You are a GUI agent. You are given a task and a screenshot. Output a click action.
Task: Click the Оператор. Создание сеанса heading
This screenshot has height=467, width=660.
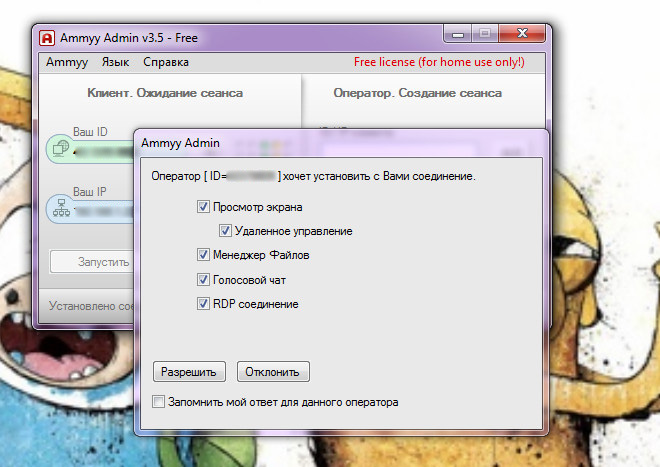click(418, 93)
